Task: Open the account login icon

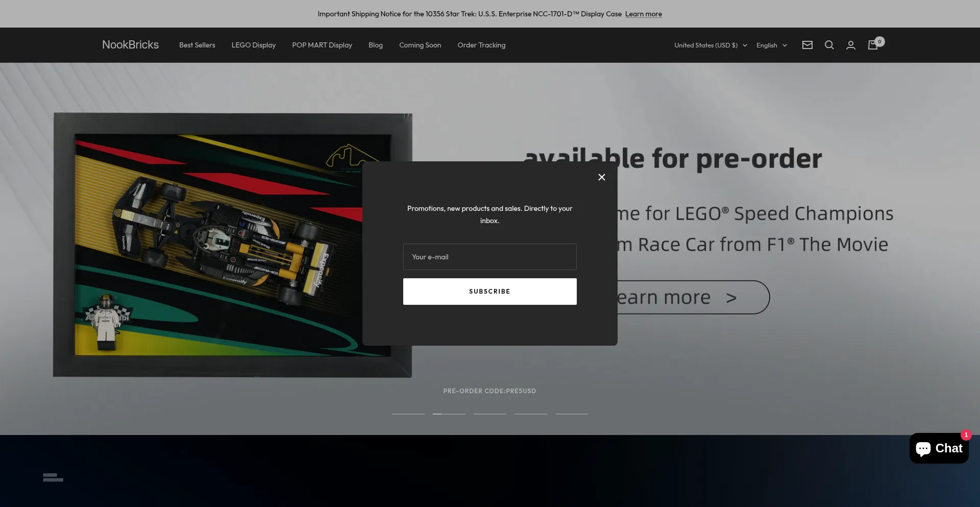Action: pos(850,45)
